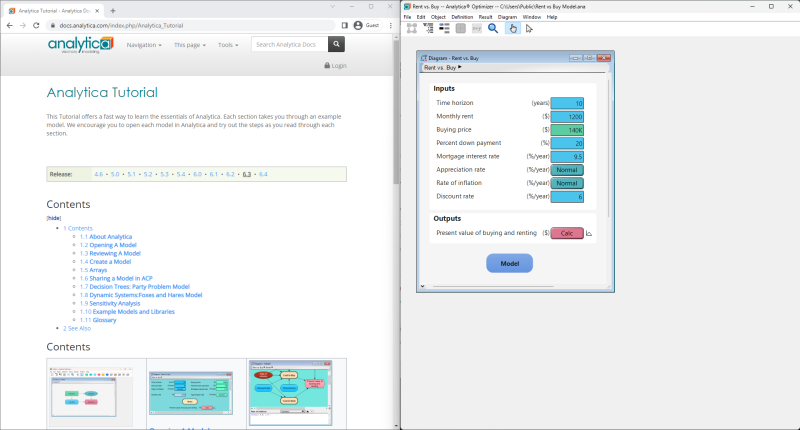
Task: Open the Result menu
Action: coord(486,17)
